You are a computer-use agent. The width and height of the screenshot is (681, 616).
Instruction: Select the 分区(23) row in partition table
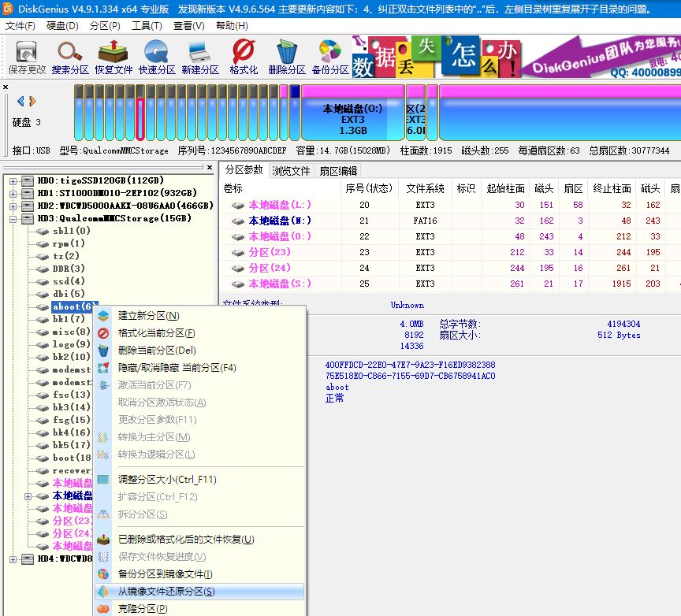click(x=450, y=252)
